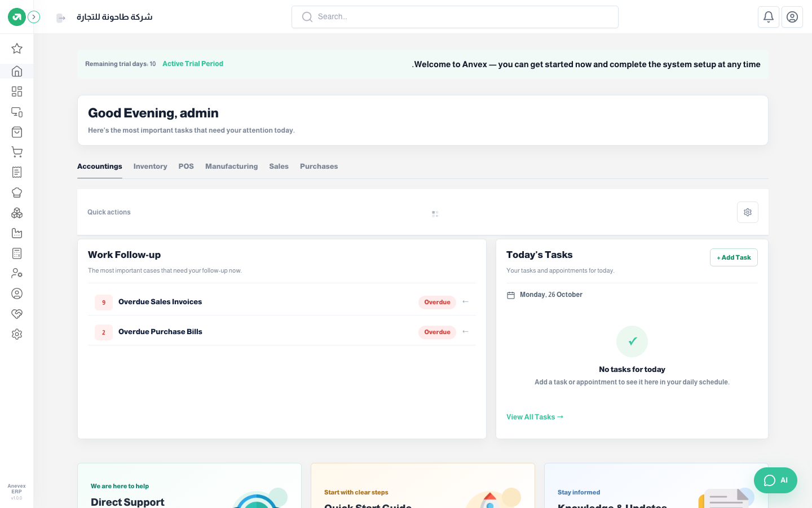Click the green Anvex logo
812x508 pixels.
click(x=17, y=17)
